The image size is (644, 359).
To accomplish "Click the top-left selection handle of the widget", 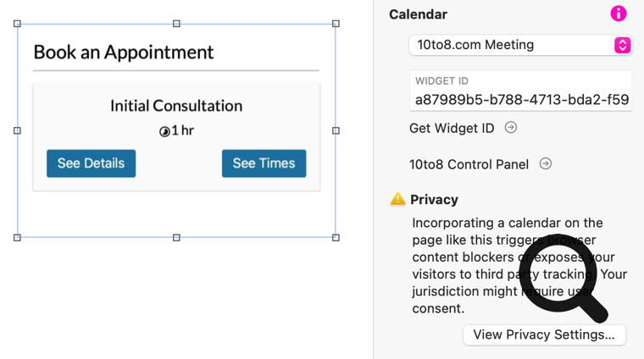I will click(18, 24).
